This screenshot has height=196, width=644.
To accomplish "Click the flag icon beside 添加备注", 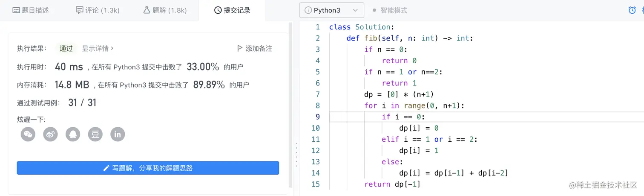I will pyautogui.click(x=240, y=48).
